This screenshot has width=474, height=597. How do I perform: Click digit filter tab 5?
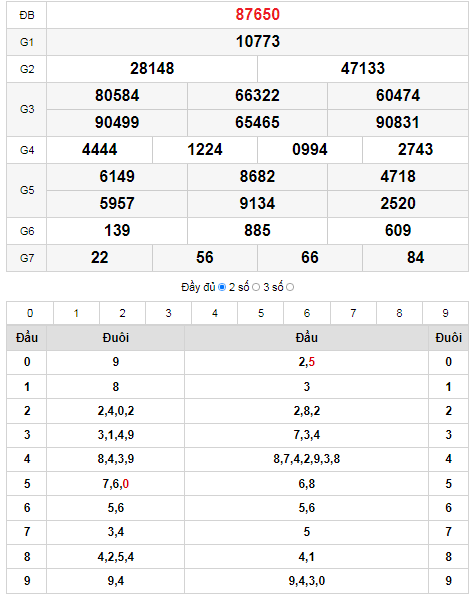pyautogui.click(x=261, y=313)
